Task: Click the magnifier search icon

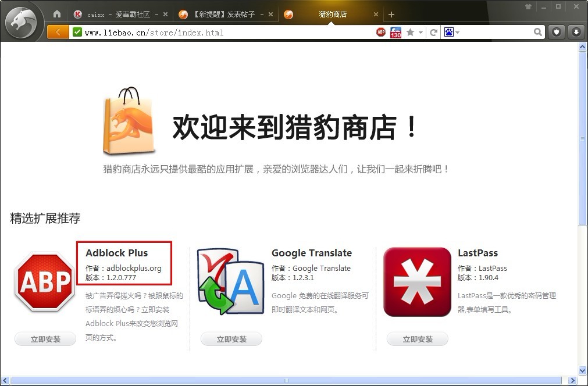Action: tap(538, 32)
